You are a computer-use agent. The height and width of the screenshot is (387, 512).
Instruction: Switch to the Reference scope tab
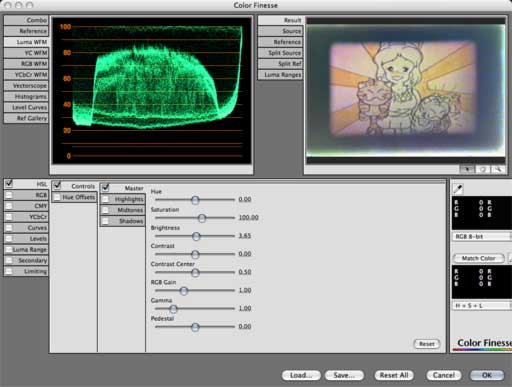26,31
